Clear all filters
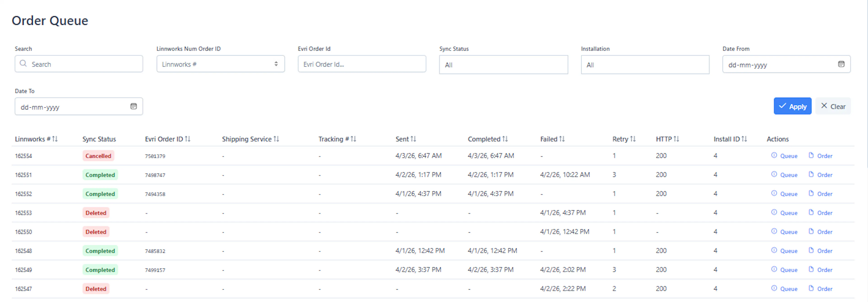 (x=833, y=106)
